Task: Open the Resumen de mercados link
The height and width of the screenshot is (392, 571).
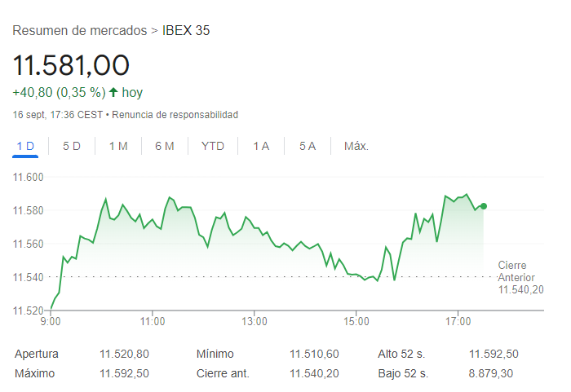Action: click(x=80, y=31)
